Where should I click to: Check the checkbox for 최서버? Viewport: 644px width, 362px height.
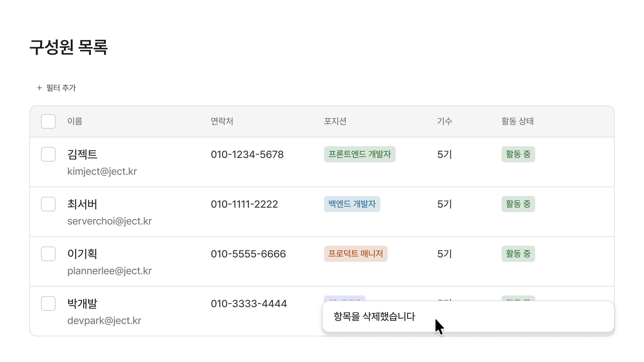coord(48,204)
